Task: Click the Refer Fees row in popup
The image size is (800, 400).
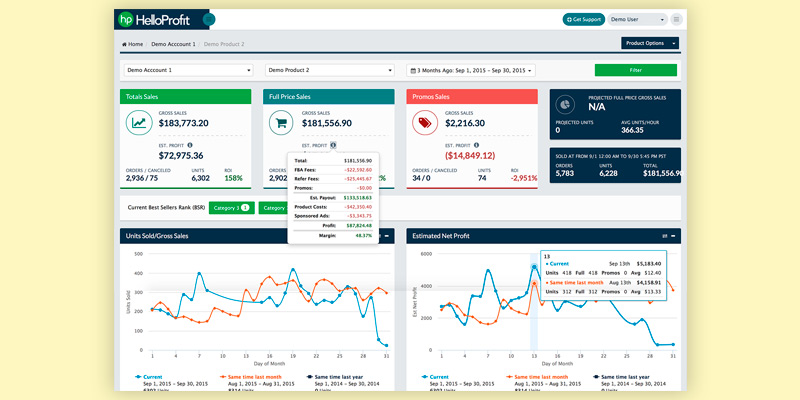Action: (x=333, y=179)
